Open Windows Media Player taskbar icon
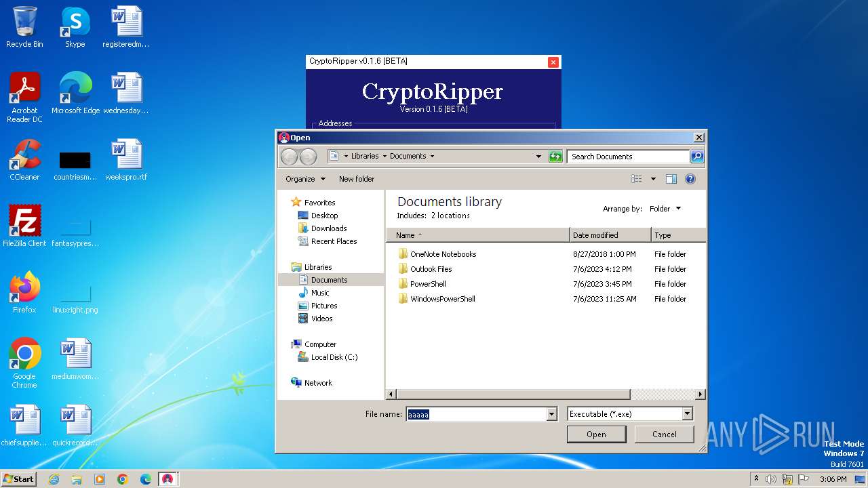Screen dimensions: 868x488 100,479
